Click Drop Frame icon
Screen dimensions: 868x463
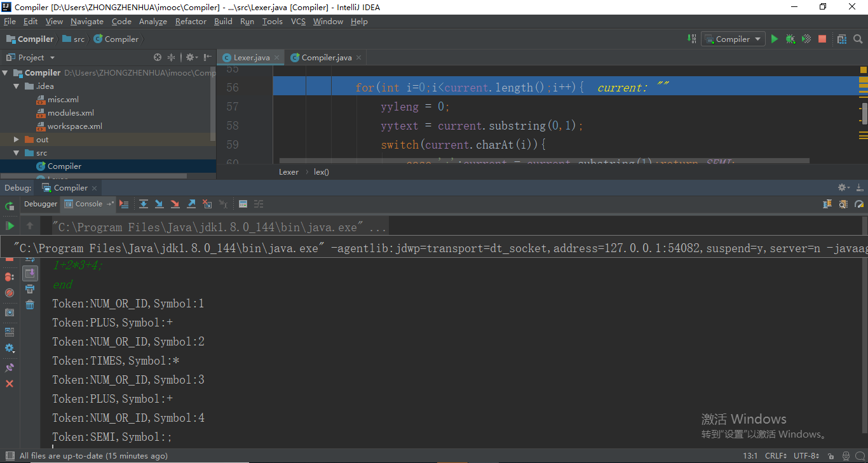207,204
